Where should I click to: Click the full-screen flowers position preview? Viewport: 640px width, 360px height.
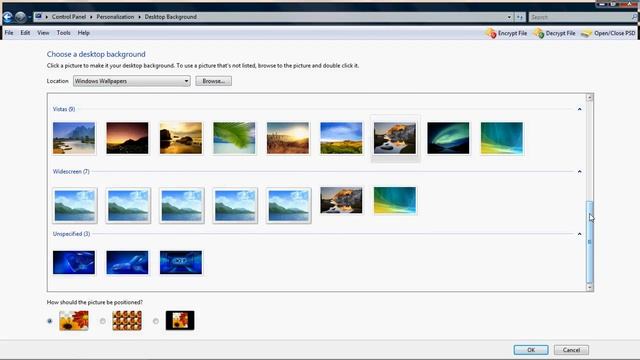pyautogui.click(x=74, y=320)
